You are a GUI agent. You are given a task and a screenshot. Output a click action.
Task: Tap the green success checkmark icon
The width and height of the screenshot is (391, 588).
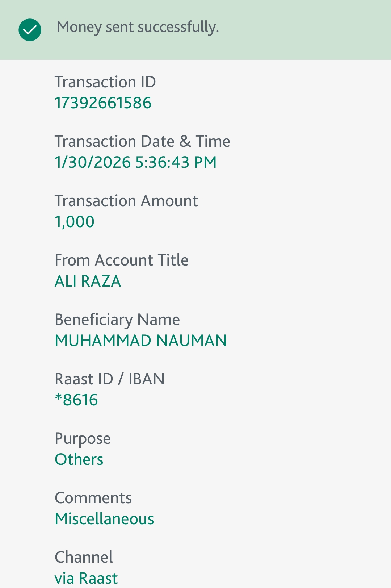point(30,30)
